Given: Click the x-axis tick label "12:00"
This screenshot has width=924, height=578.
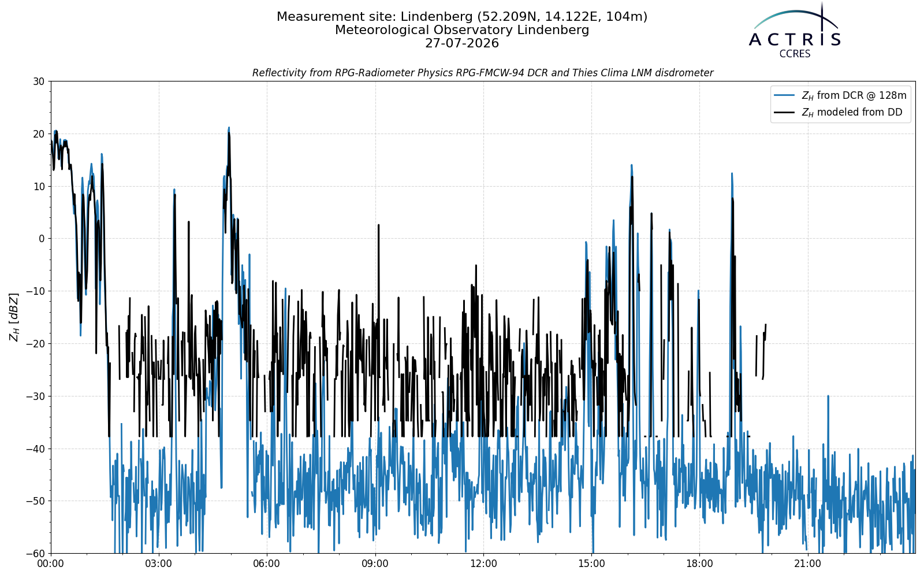Looking at the screenshot, I should click(x=483, y=564).
